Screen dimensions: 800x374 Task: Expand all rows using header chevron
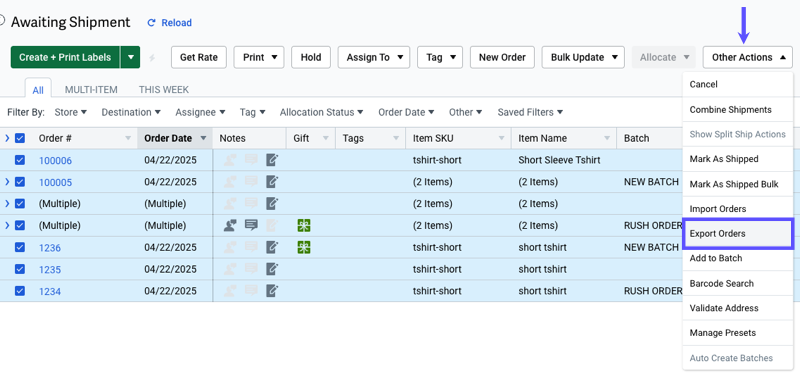pos(7,138)
